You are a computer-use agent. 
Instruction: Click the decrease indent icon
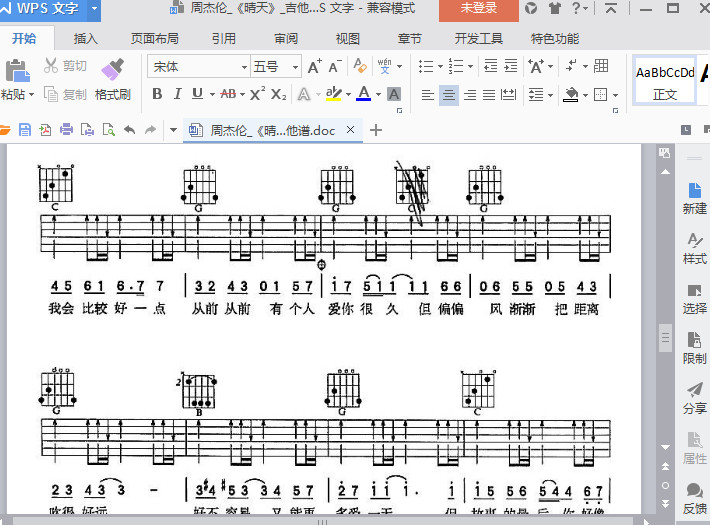point(490,66)
